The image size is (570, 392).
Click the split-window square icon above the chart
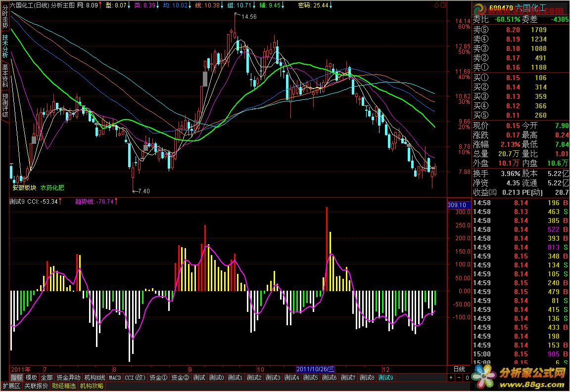click(x=443, y=5)
